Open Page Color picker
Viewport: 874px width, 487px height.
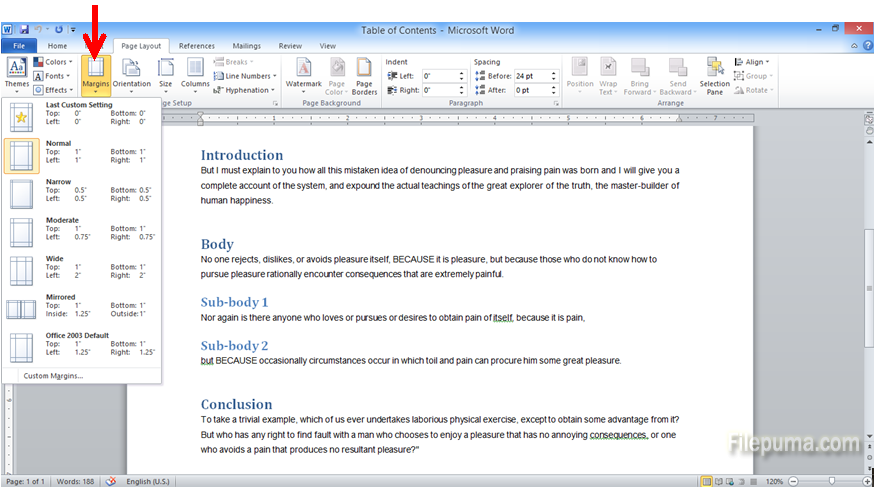coord(336,76)
